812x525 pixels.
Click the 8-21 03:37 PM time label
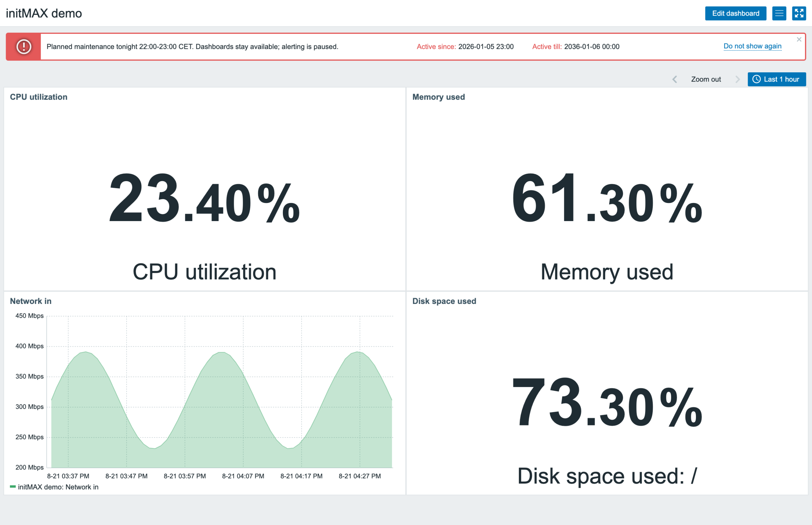68,476
